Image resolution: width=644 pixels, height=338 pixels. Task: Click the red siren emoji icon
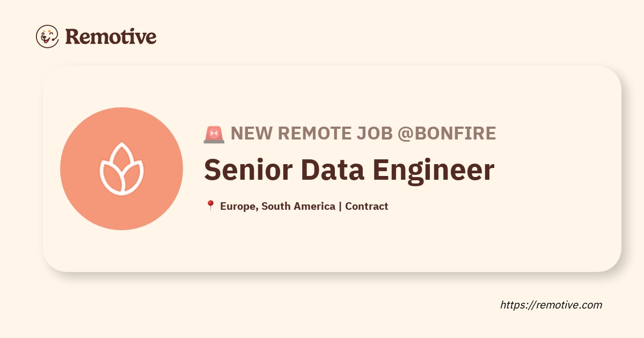pyautogui.click(x=214, y=134)
